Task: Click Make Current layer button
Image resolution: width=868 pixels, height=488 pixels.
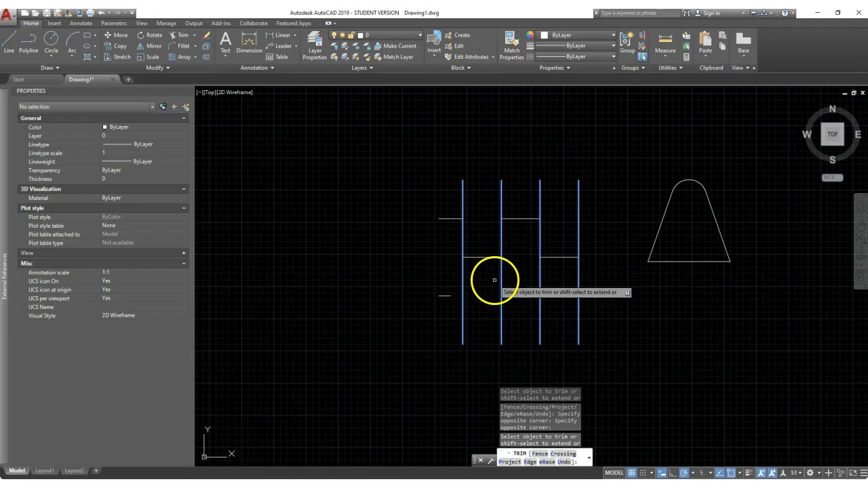Action: click(395, 46)
